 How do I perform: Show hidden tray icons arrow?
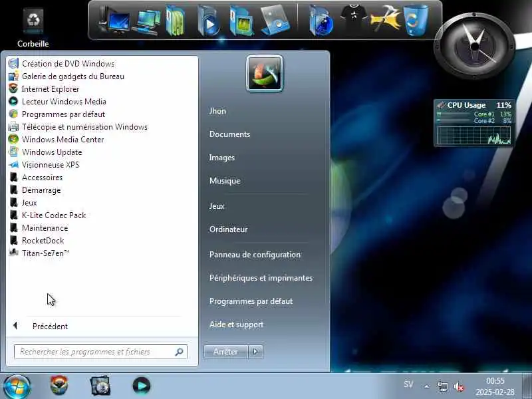[x=427, y=386]
